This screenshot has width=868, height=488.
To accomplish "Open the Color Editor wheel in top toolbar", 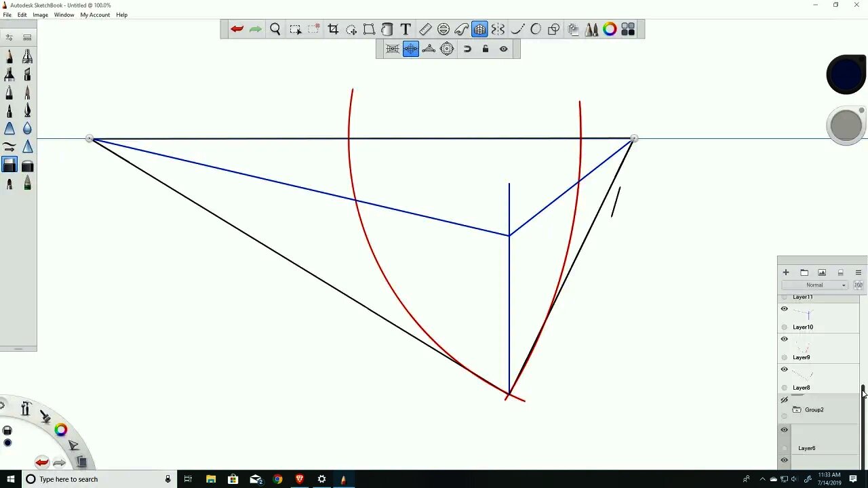I will pos(610,29).
